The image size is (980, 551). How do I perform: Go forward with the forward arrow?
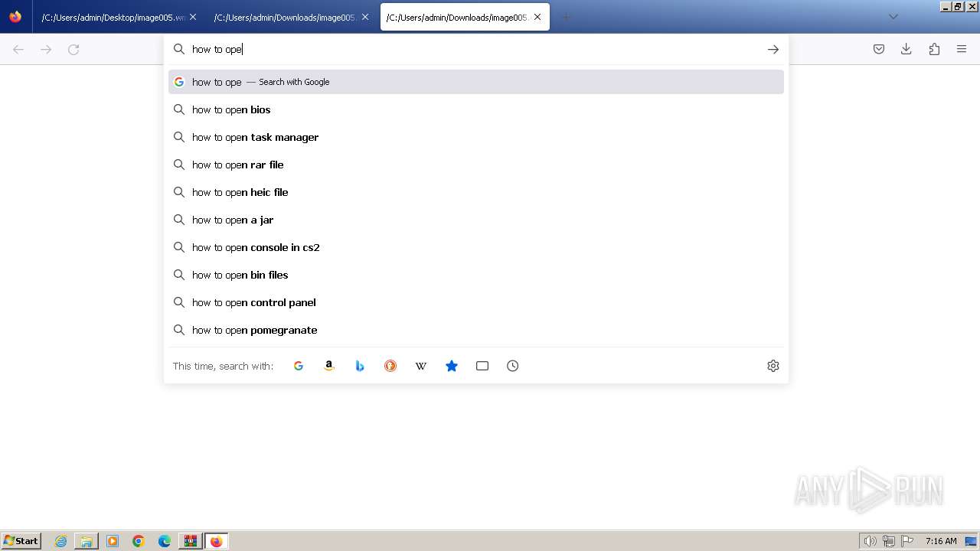tap(46, 49)
